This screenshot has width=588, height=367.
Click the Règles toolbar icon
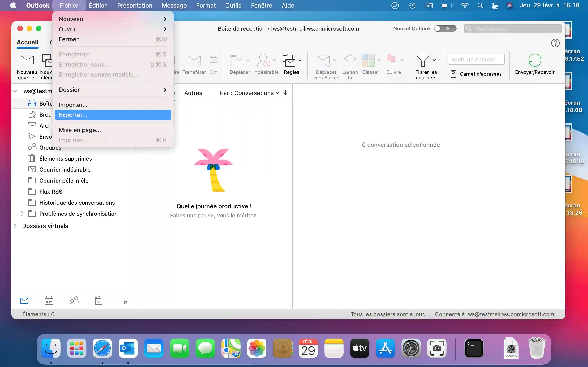[289, 60]
